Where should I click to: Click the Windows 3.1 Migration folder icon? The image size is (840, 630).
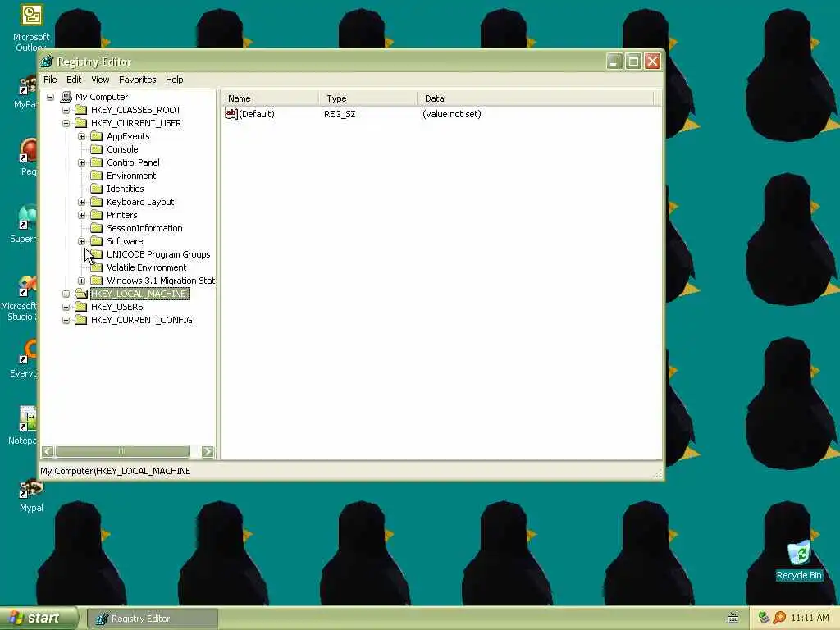97,281
